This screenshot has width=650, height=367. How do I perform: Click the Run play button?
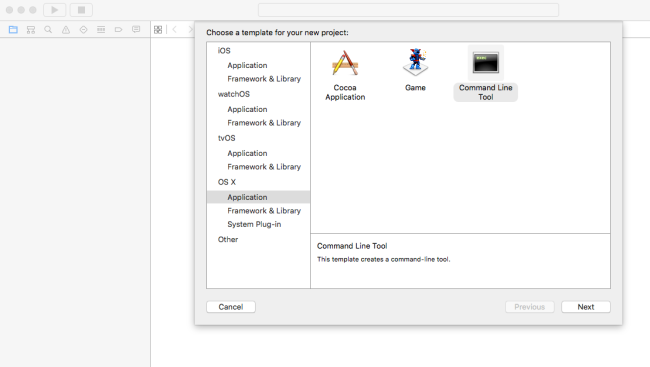pyautogui.click(x=55, y=10)
